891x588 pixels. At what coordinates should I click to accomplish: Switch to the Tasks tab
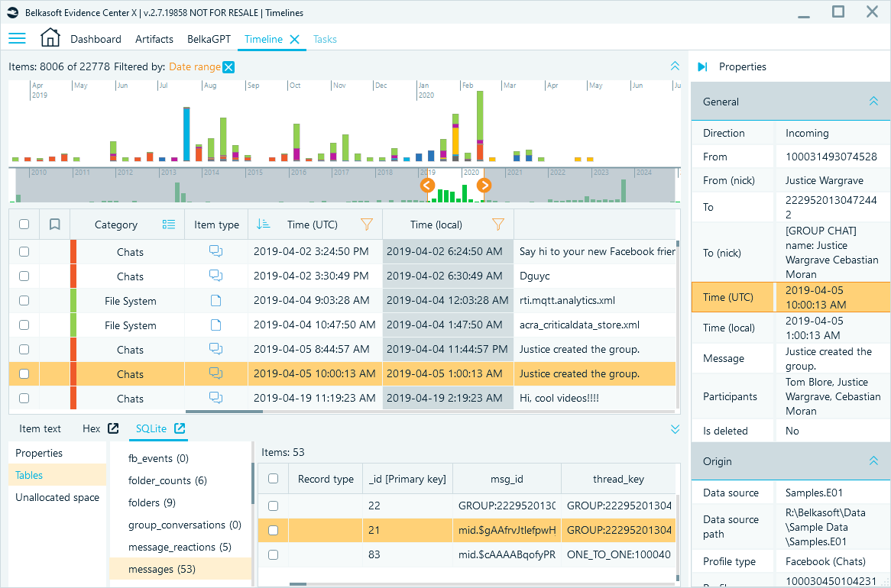325,39
